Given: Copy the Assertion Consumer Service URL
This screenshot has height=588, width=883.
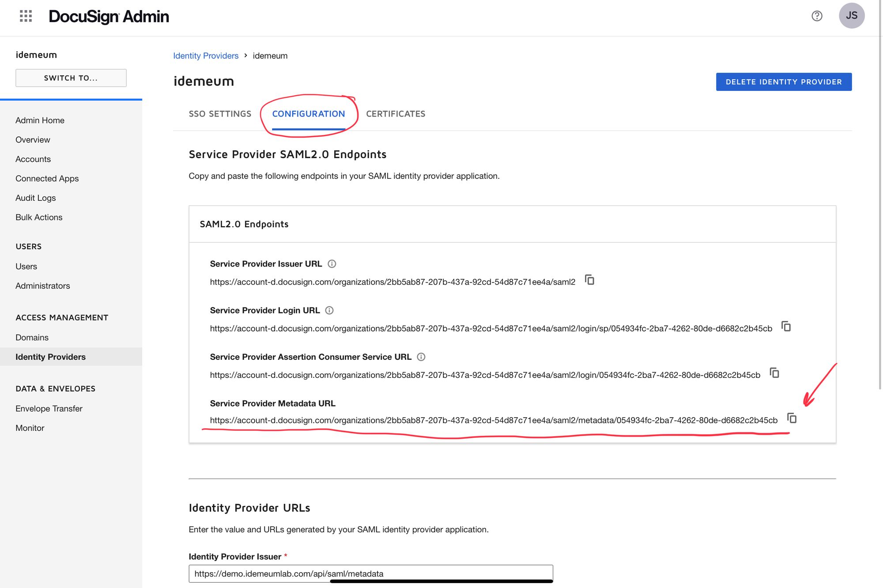Looking at the screenshot, I should [774, 373].
